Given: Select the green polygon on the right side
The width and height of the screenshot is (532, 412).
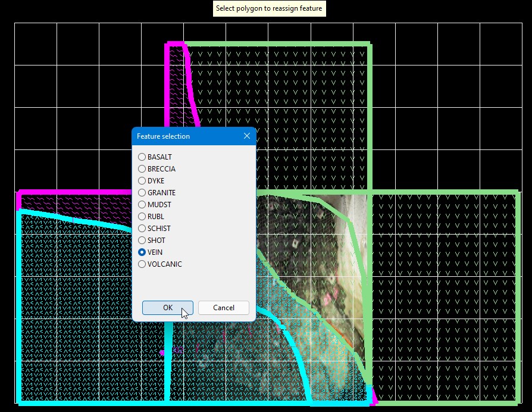Looking at the screenshot, I should tap(443, 298).
